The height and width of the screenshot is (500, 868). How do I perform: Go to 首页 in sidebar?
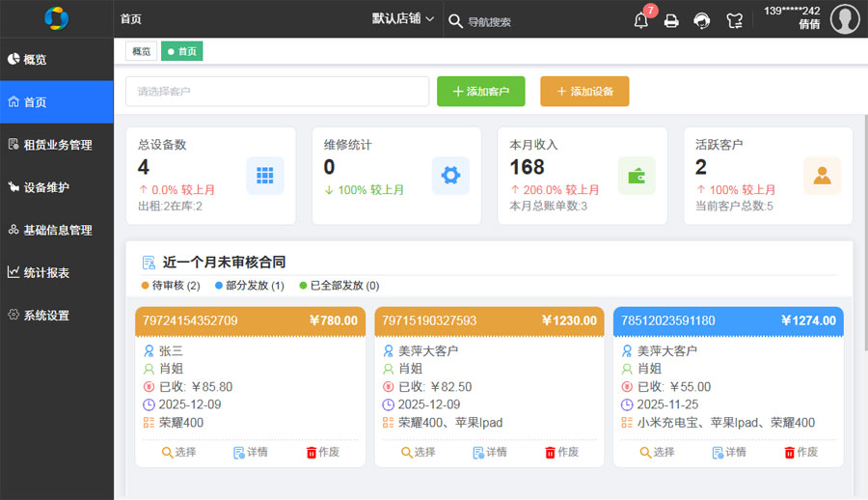(x=57, y=102)
